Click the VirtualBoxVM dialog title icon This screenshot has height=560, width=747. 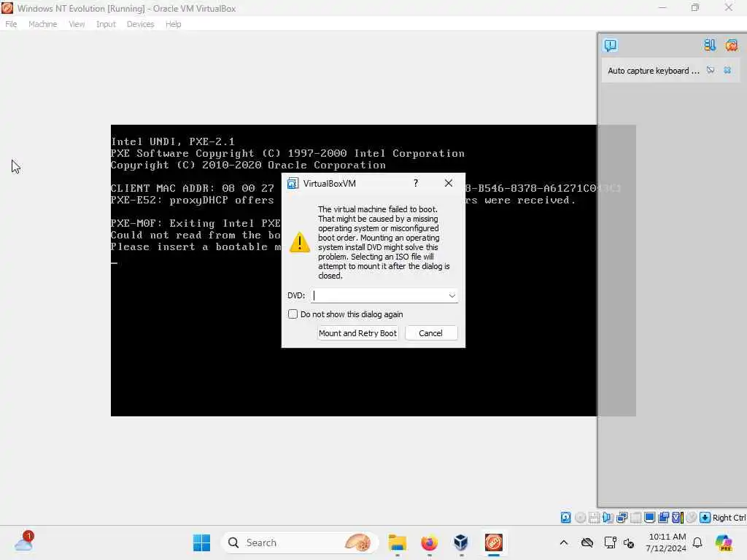[x=293, y=183]
